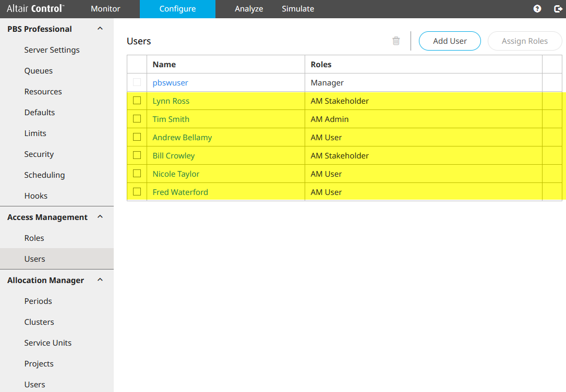Collapse the PBS Professional section chevron
This screenshot has height=392, width=566.
100,29
